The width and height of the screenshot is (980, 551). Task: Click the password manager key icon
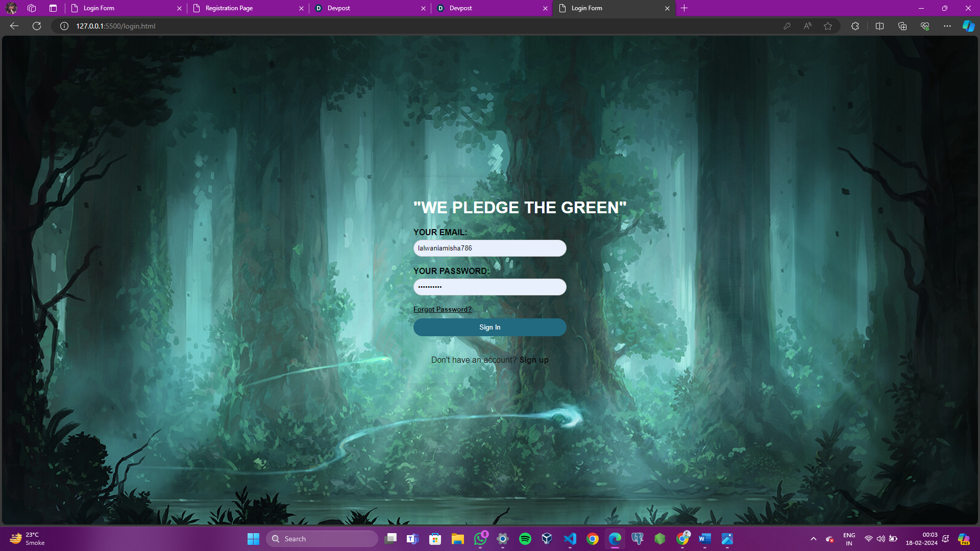coord(787,26)
